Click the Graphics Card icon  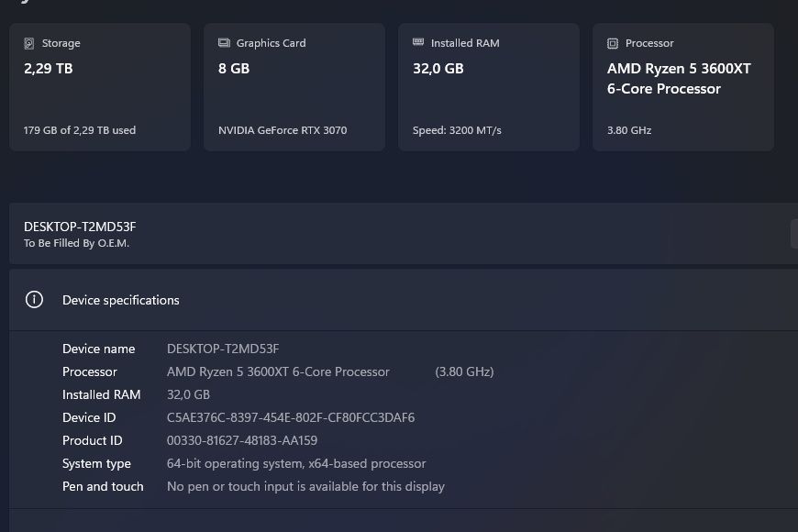[x=224, y=42]
